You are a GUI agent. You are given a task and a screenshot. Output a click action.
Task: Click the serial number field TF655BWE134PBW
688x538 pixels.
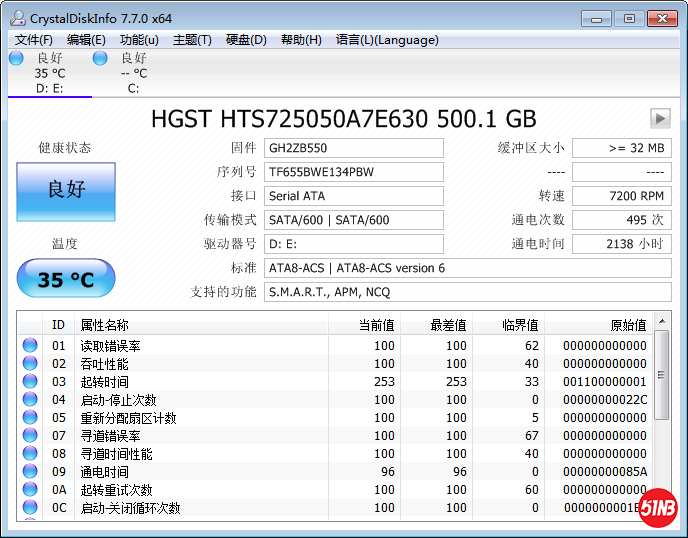(x=354, y=172)
